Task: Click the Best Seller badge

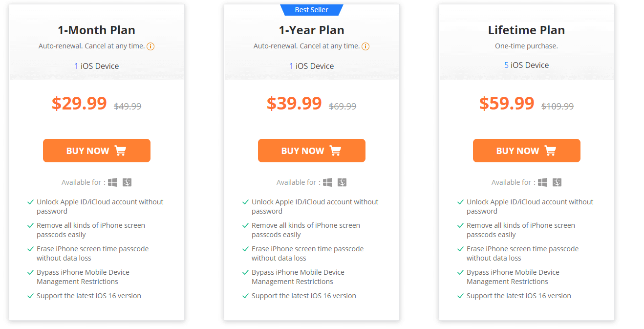Action: pos(312,10)
